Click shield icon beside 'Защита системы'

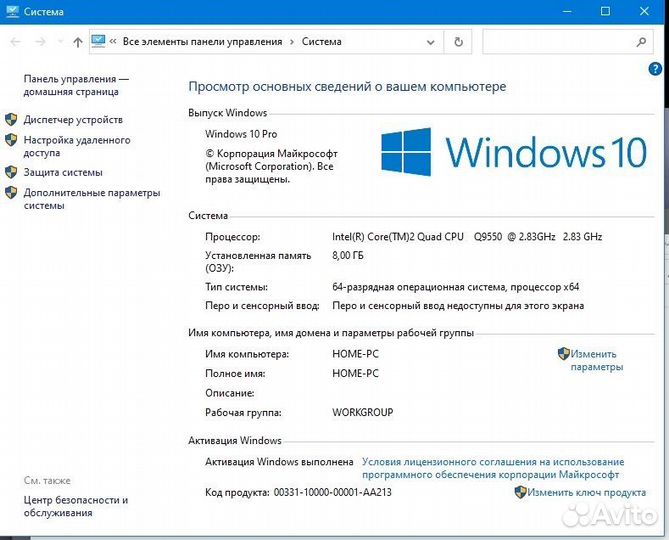[x=11, y=172]
